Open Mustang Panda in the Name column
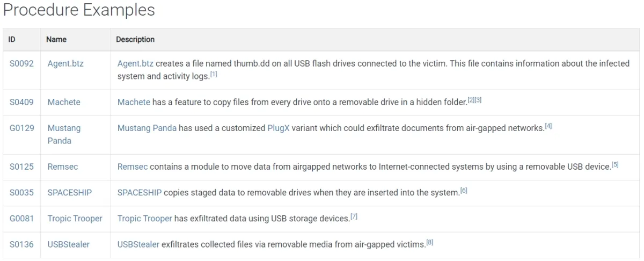The image size is (644, 261). tap(64, 134)
